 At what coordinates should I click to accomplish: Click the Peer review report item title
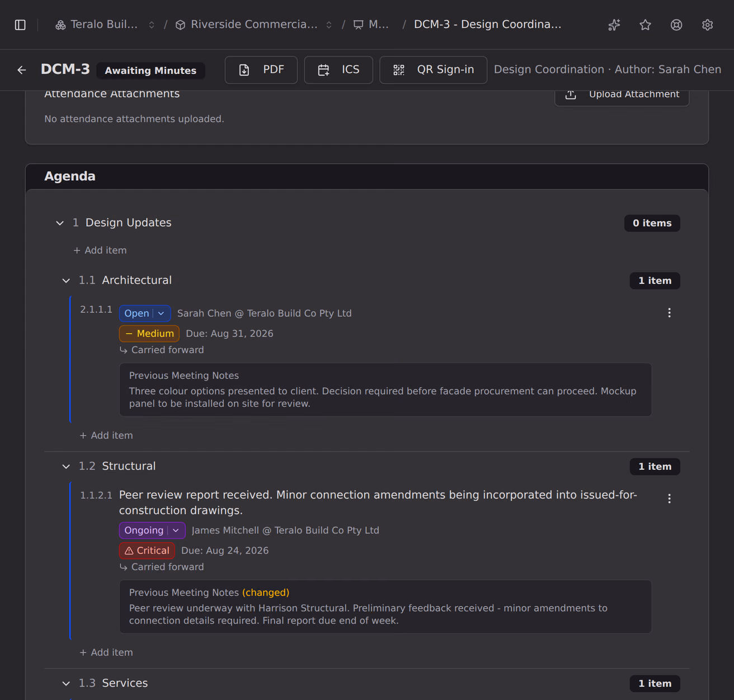click(378, 502)
